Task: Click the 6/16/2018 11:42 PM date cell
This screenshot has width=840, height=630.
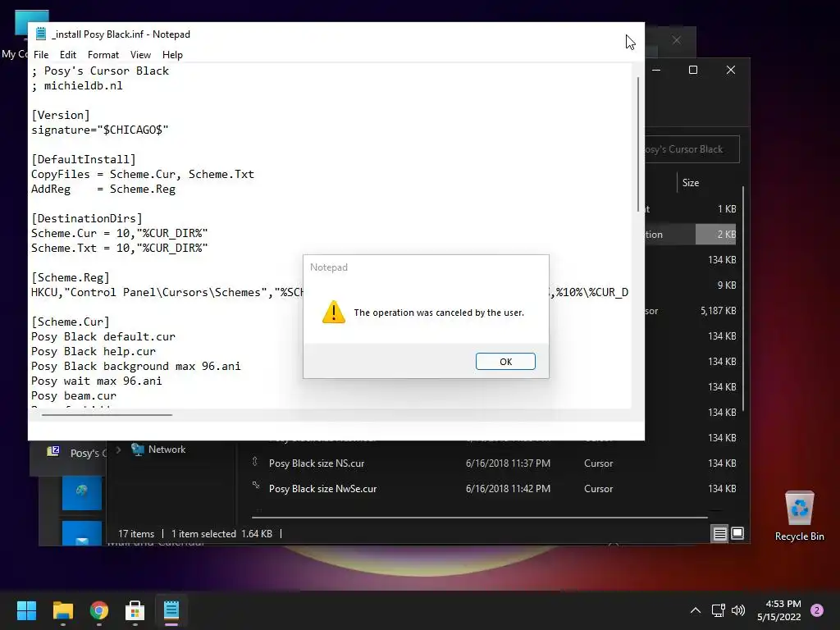Action: point(508,489)
